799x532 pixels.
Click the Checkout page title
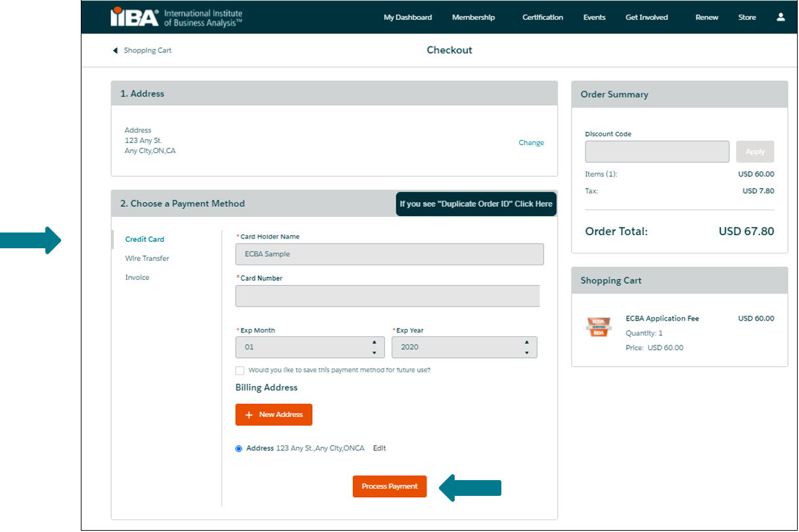click(x=449, y=51)
